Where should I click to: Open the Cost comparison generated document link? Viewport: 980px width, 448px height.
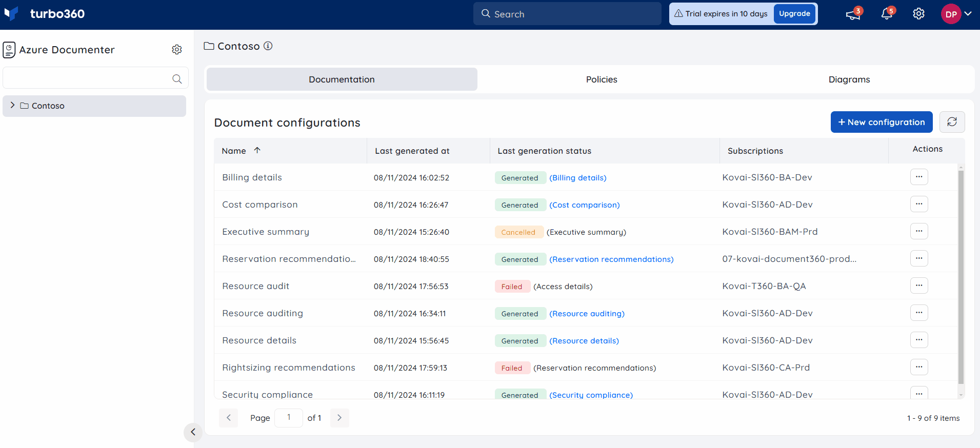(x=585, y=205)
